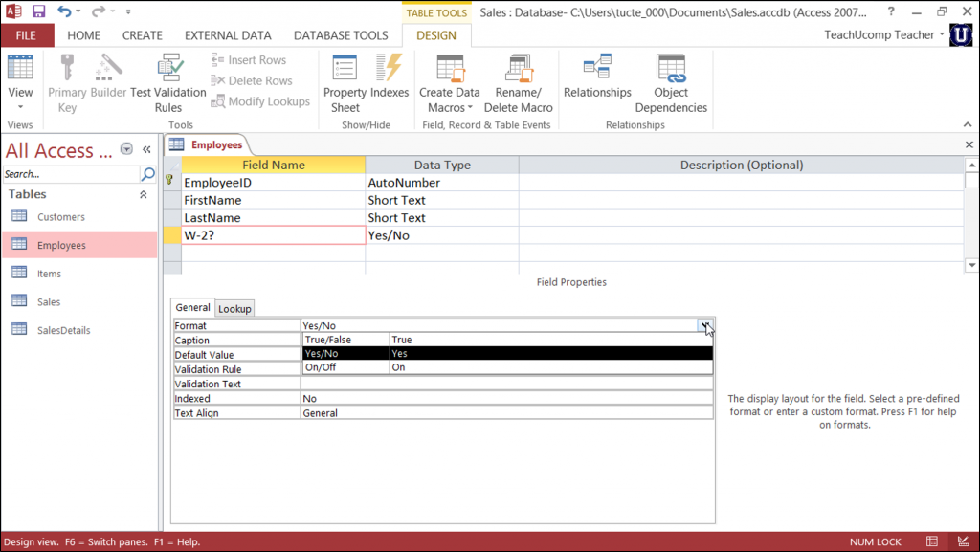Open the EXTERNAL DATA tab
The image size is (980, 552).
pos(228,35)
